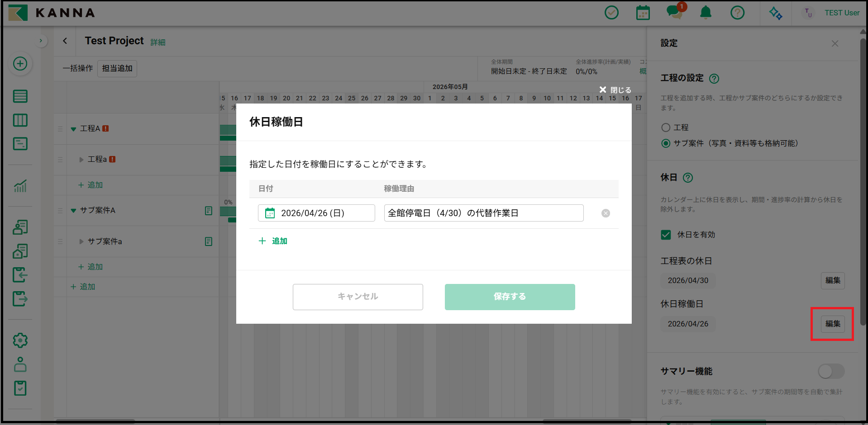
Task: Open the date picker for 2026/04/26 (日)
Action: [x=316, y=213]
